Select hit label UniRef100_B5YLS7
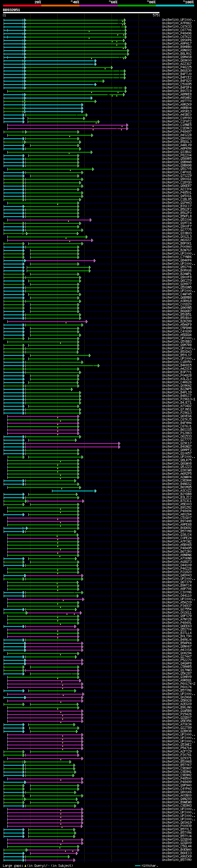This screenshot has width=197, height=868. [x=177, y=355]
